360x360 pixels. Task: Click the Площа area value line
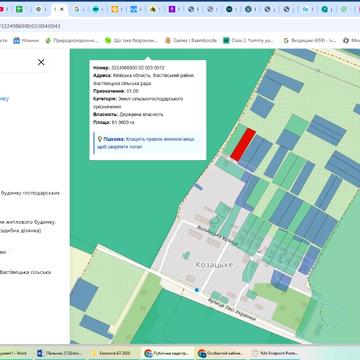point(114,122)
